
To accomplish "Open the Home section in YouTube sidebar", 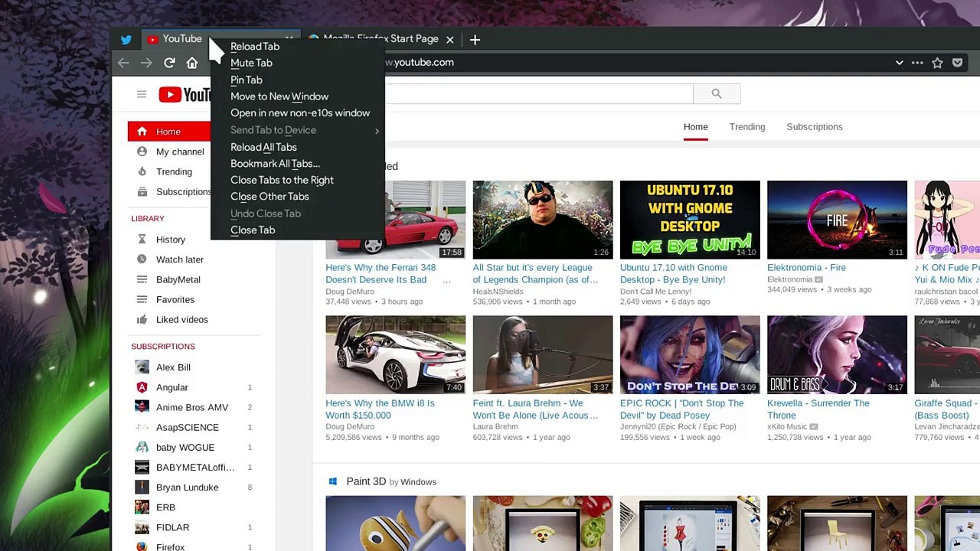I will tap(169, 132).
